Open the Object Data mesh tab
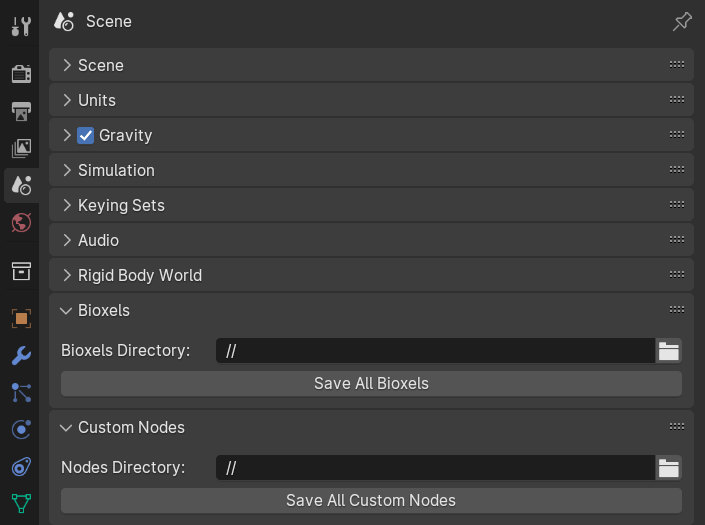 tap(21, 503)
